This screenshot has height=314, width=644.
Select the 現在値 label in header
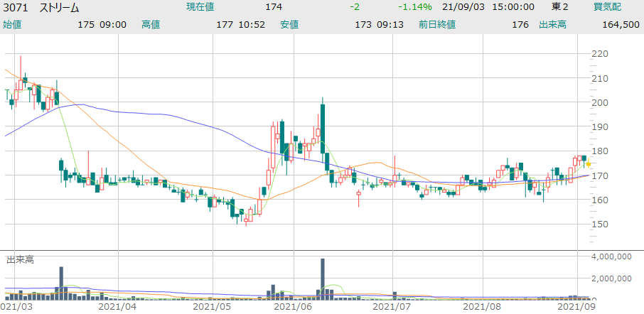click(x=201, y=7)
